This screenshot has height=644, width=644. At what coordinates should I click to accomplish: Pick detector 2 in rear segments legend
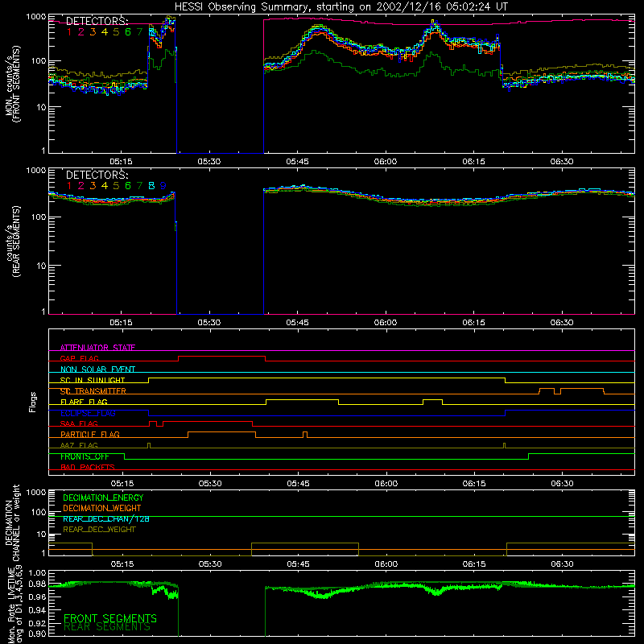[x=81, y=186]
